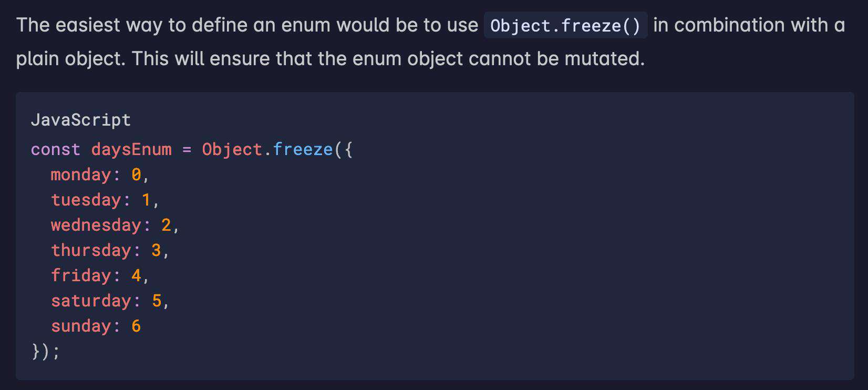Click the const keyword in code
The width and height of the screenshot is (868, 390).
point(56,149)
